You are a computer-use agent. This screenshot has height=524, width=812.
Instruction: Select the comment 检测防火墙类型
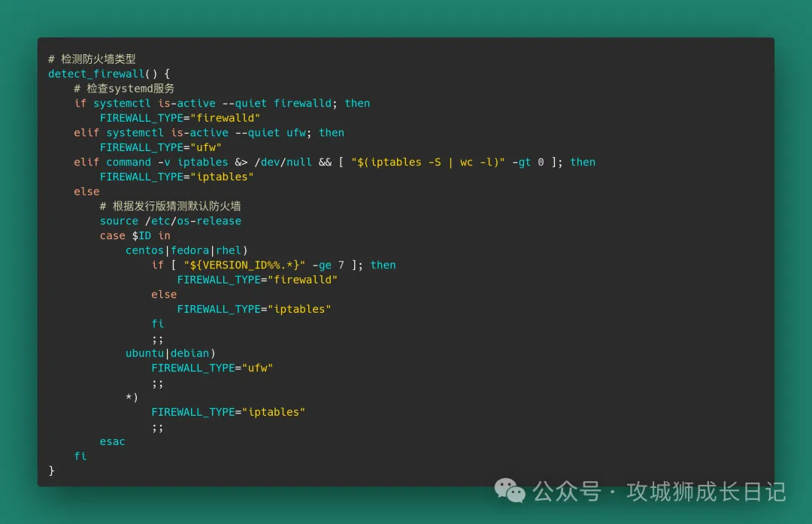tap(98, 59)
